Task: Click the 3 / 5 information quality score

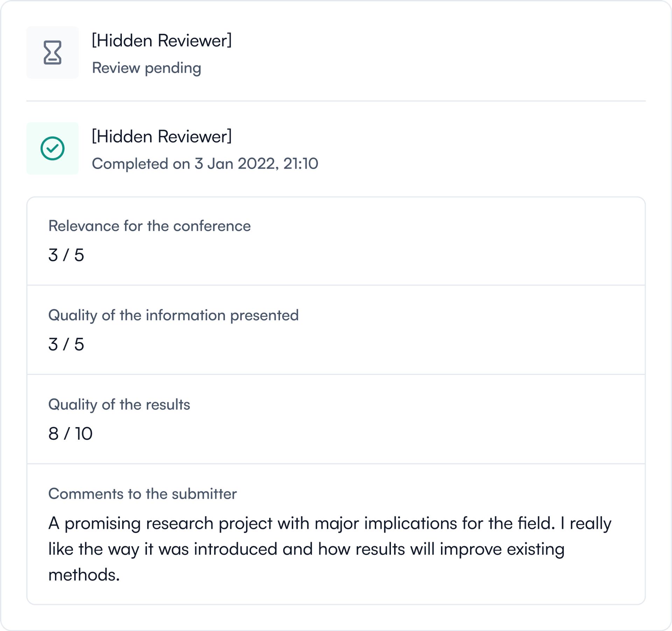Action: [x=66, y=345]
